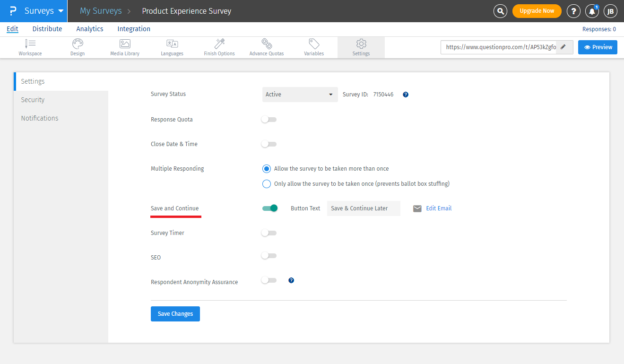Open the Media Library icon
Image resolution: width=624 pixels, height=364 pixels.
124,43
